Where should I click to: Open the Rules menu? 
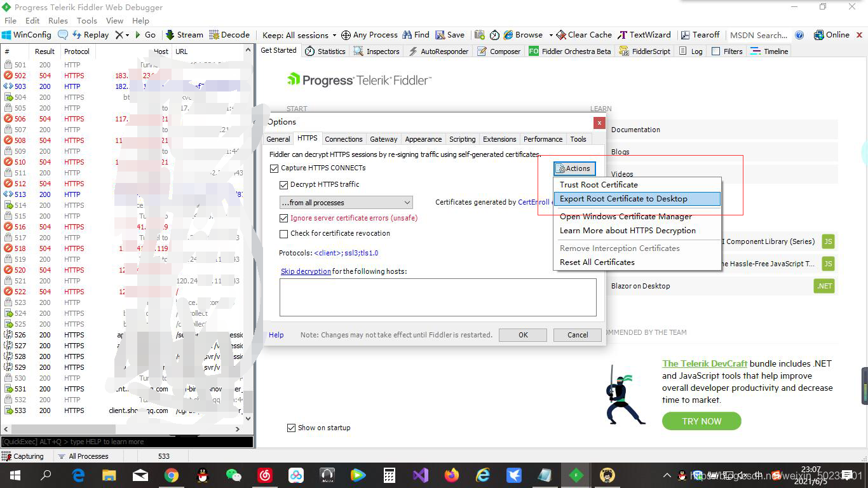pyautogui.click(x=58, y=20)
